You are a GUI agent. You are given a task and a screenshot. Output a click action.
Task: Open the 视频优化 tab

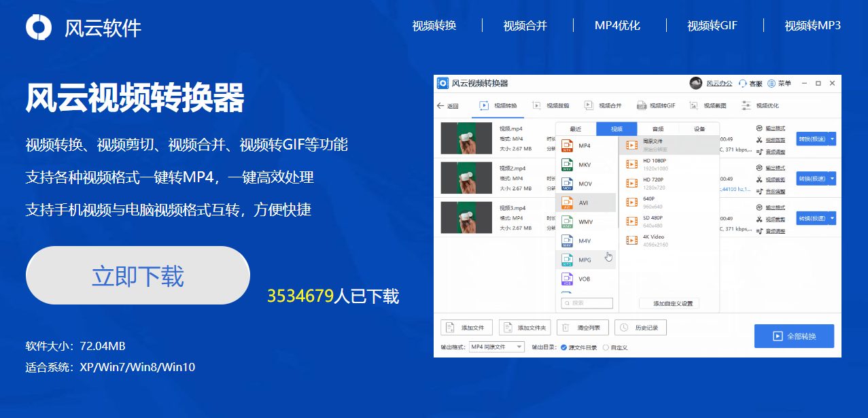click(x=761, y=106)
